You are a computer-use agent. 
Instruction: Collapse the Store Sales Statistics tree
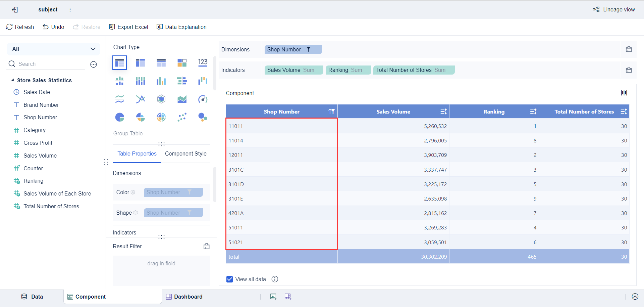coord(13,80)
